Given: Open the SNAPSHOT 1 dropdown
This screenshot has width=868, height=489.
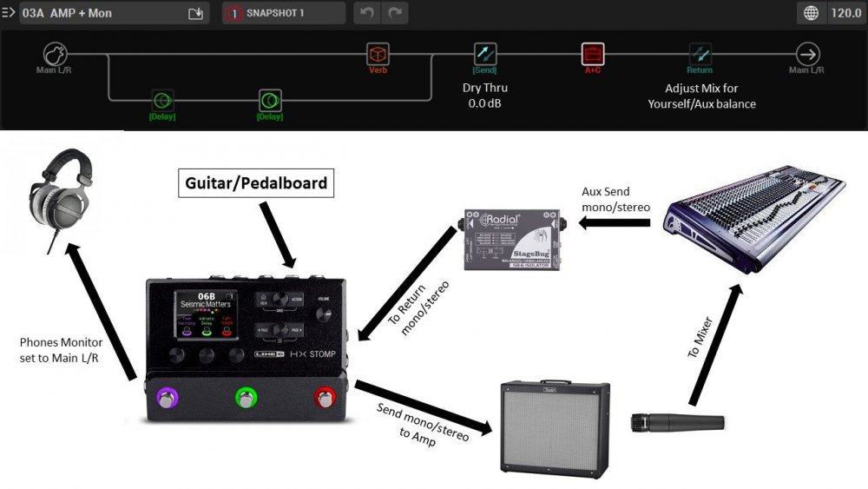Looking at the screenshot, I should coord(284,13).
